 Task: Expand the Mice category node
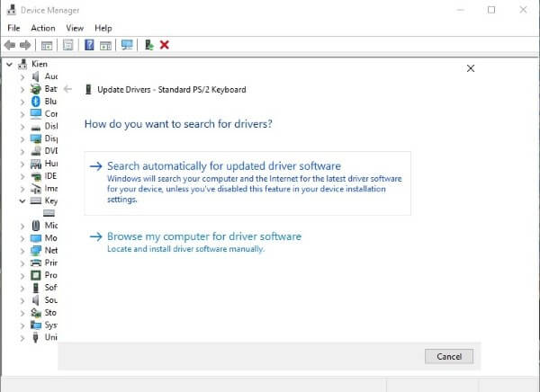coord(23,226)
